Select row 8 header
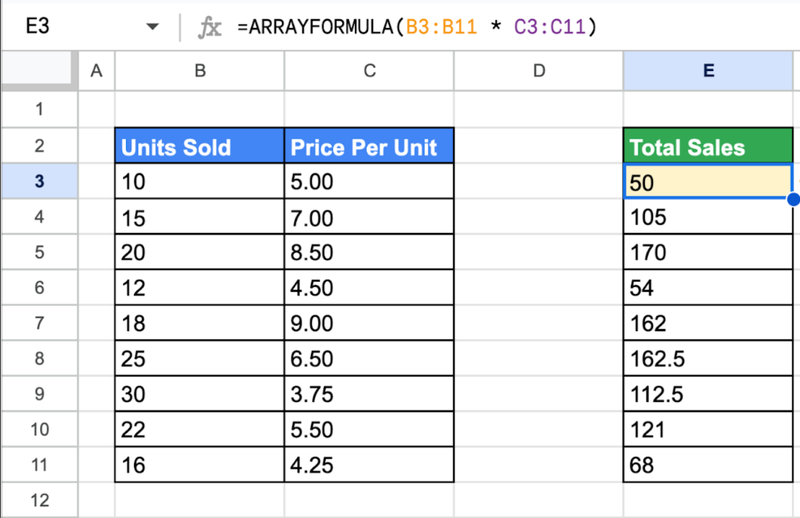 (x=39, y=358)
